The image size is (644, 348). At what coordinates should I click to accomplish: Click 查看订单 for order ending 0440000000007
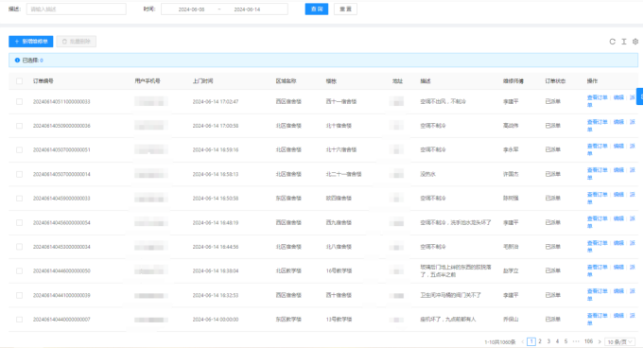(x=597, y=316)
